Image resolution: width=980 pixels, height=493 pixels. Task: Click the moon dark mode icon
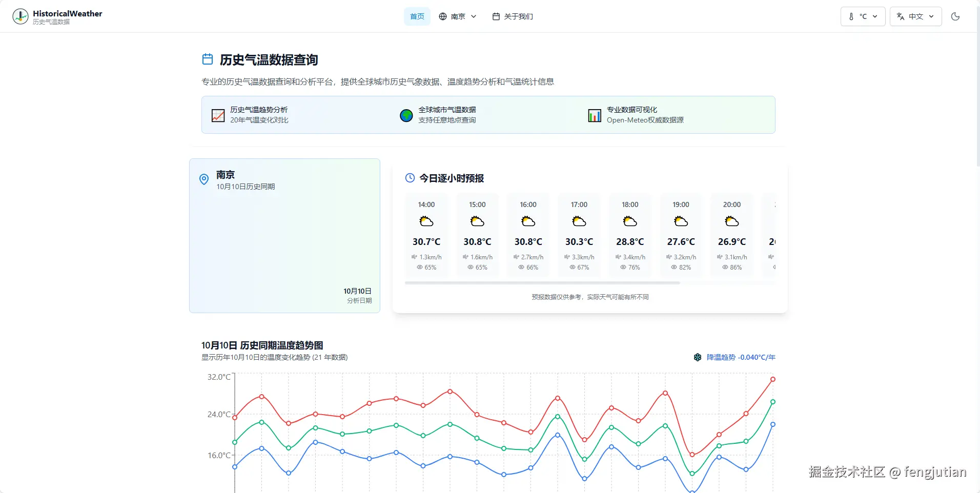point(955,16)
